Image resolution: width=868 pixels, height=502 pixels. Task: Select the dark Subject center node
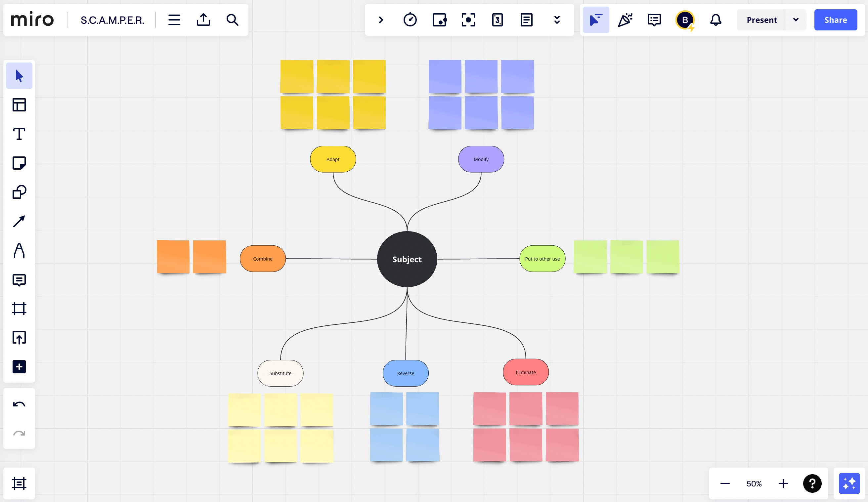coord(407,259)
